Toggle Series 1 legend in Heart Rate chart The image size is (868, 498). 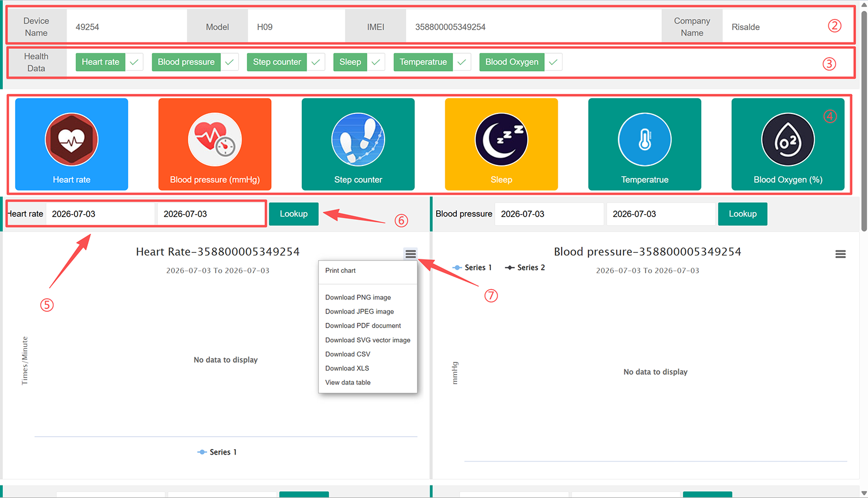(x=217, y=452)
